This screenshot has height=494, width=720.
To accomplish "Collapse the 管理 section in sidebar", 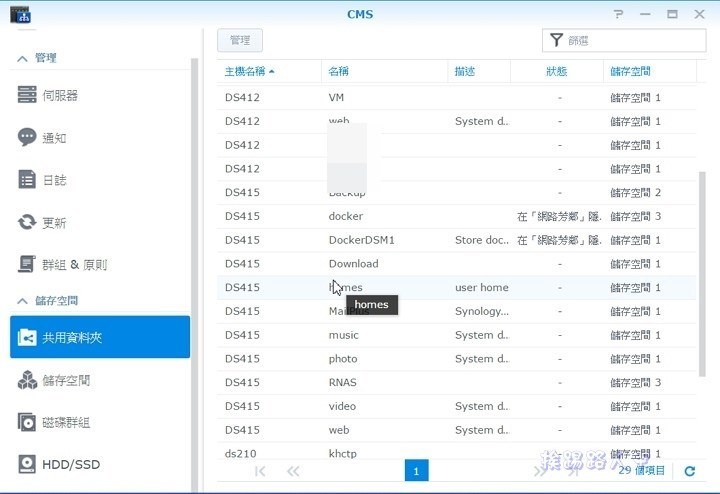I will 23,58.
